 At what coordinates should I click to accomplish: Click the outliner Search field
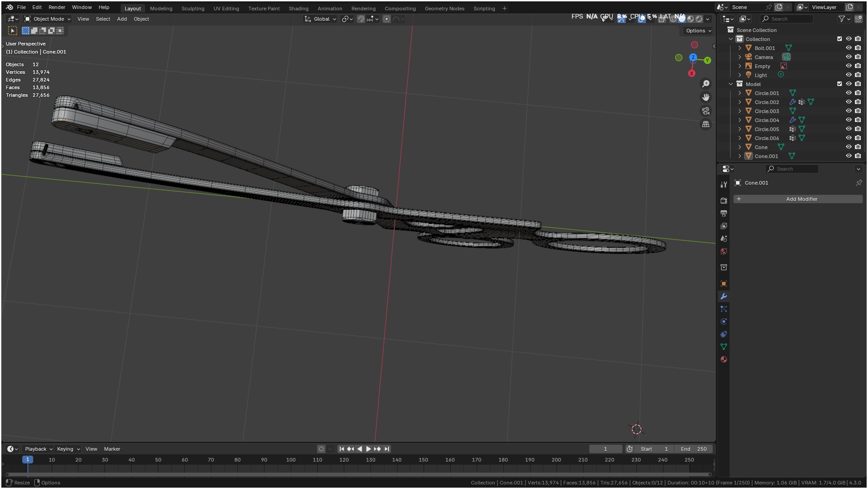786,19
